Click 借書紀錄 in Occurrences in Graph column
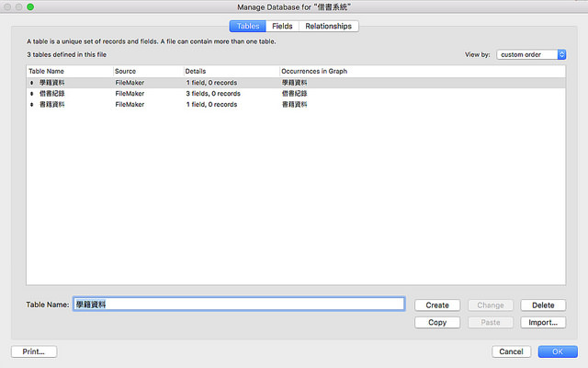 294,94
